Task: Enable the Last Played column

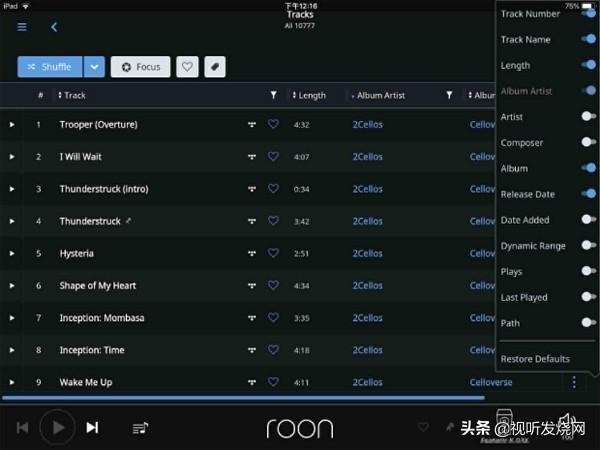Action: [589, 297]
